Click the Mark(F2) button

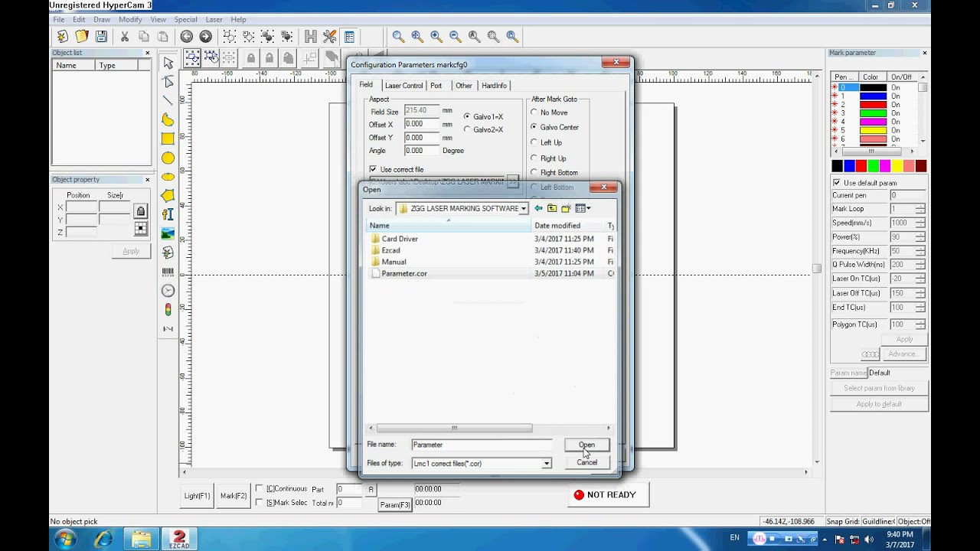point(234,496)
